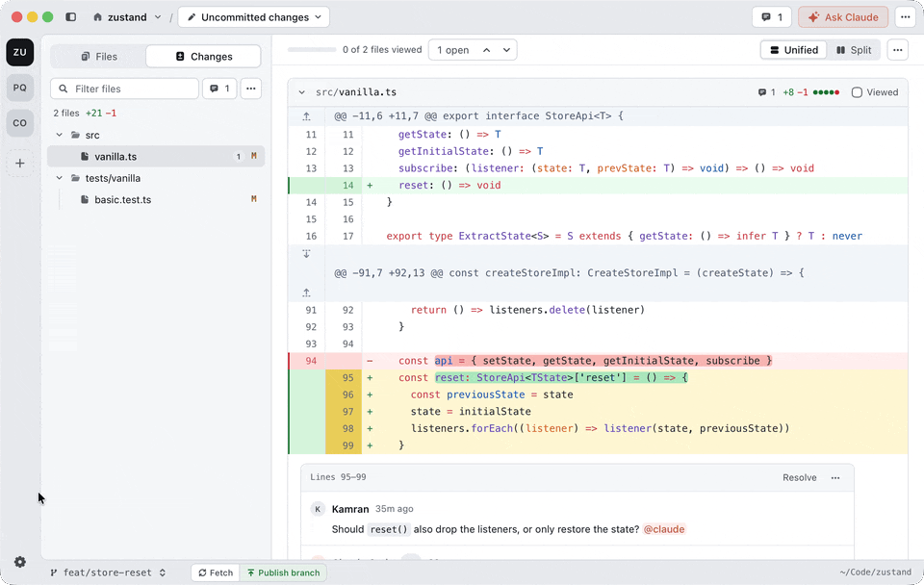The width and height of the screenshot is (924, 585).
Task: Switch to Split diff view
Action: point(854,50)
